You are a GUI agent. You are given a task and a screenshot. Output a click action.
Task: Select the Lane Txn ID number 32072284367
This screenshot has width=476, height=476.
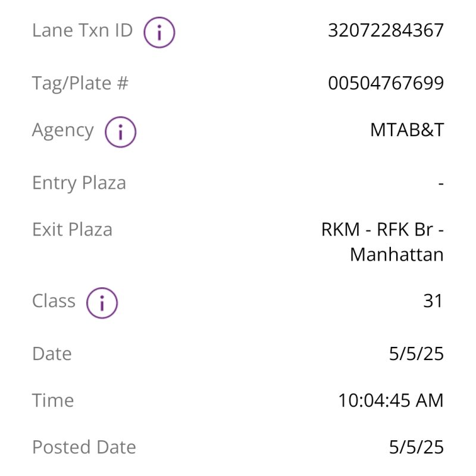click(386, 30)
